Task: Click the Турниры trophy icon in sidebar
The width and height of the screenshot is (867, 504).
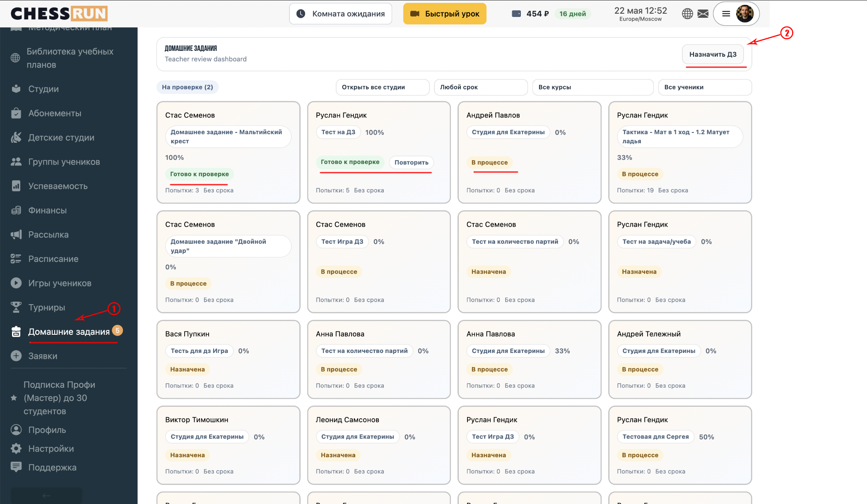Action: [x=16, y=307]
